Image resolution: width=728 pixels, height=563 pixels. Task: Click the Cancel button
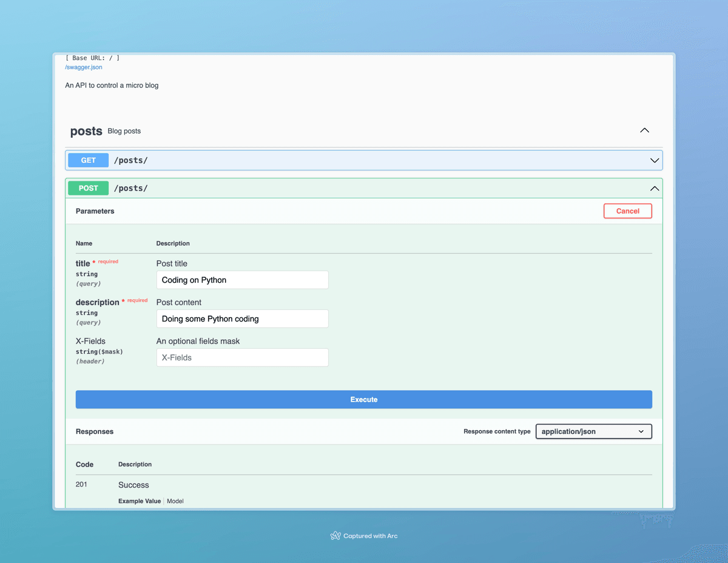[x=627, y=211]
